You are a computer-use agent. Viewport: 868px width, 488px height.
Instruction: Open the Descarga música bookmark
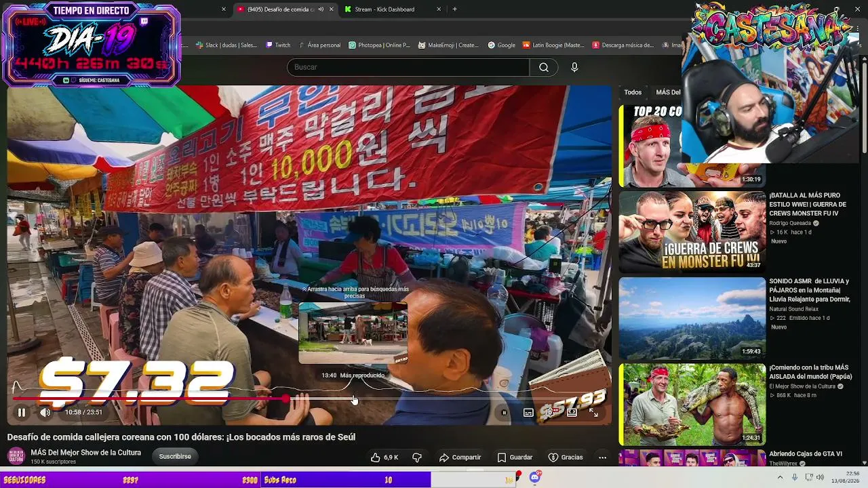[x=623, y=45]
